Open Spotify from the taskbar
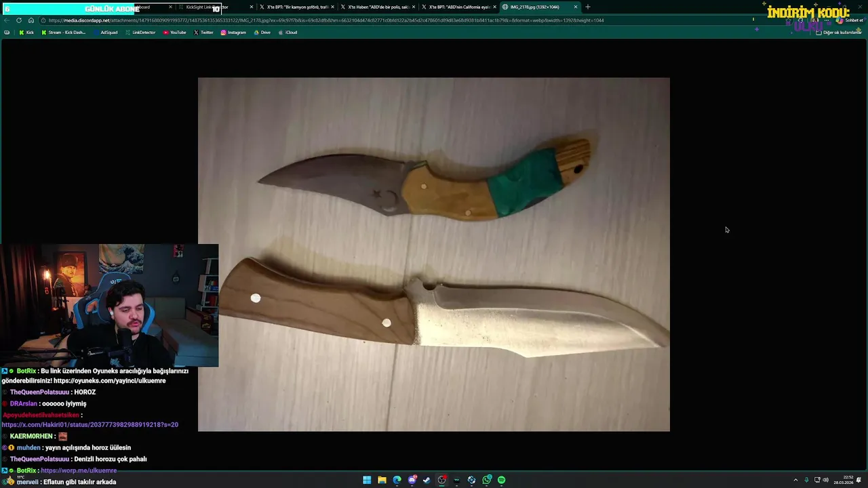This screenshot has height=488, width=868. [502, 480]
